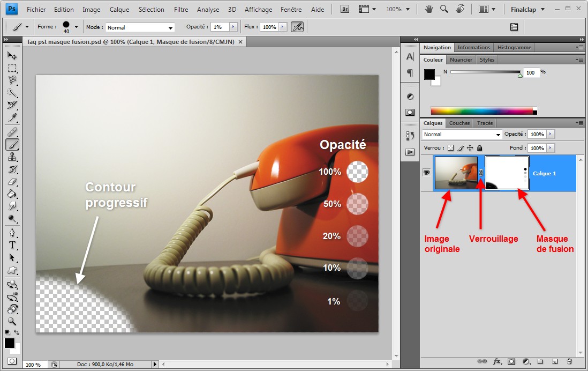Image resolution: width=588 pixels, height=371 pixels.
Task: Open the History panel icon
Action: pyautogui.click(x=410, y=136)
